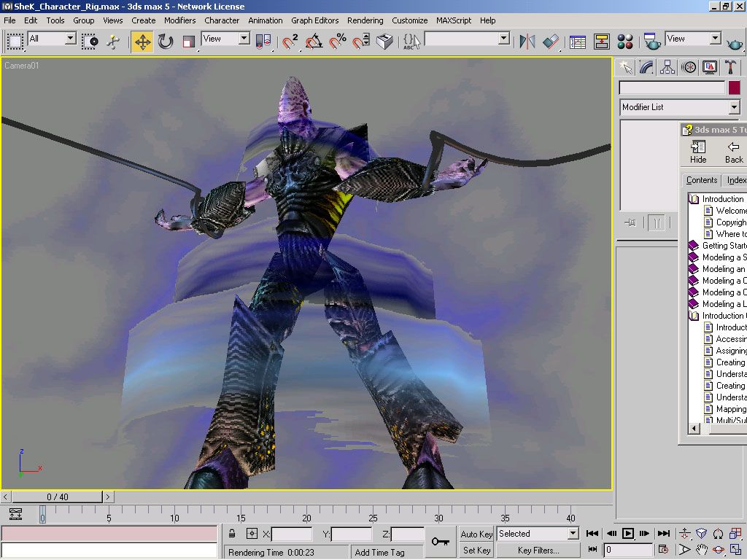Toggle Auto Key animation mode
The width and height of the screenshot is (747, 560).
click(476, 534)
